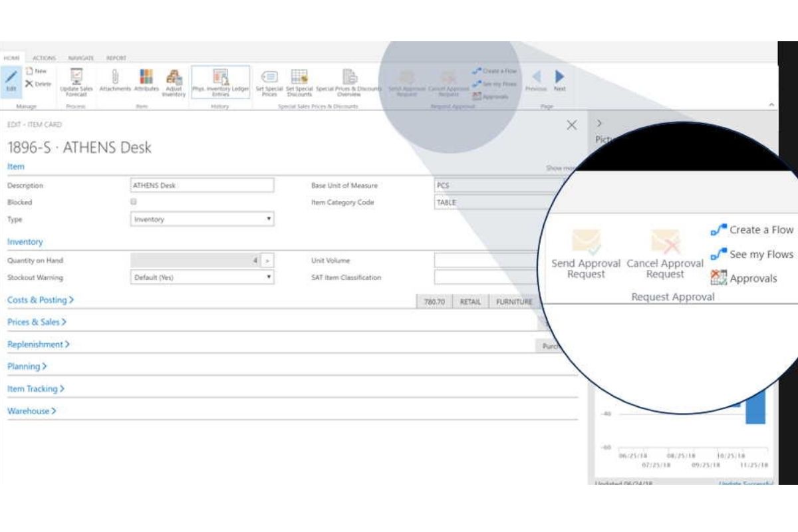This screenshot has height=532, width=798.
Task: Expand the Planning section
Action: (x=27, y=366)
